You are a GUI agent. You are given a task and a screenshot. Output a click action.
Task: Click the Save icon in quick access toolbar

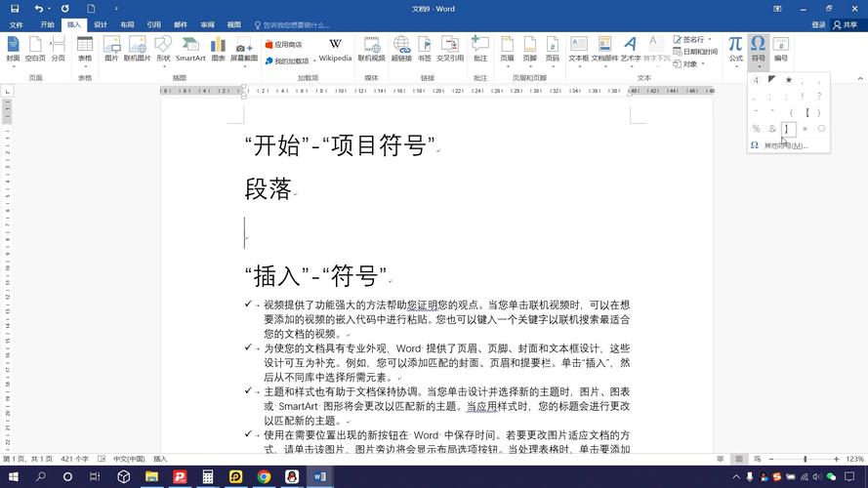(x=15, y=9)
